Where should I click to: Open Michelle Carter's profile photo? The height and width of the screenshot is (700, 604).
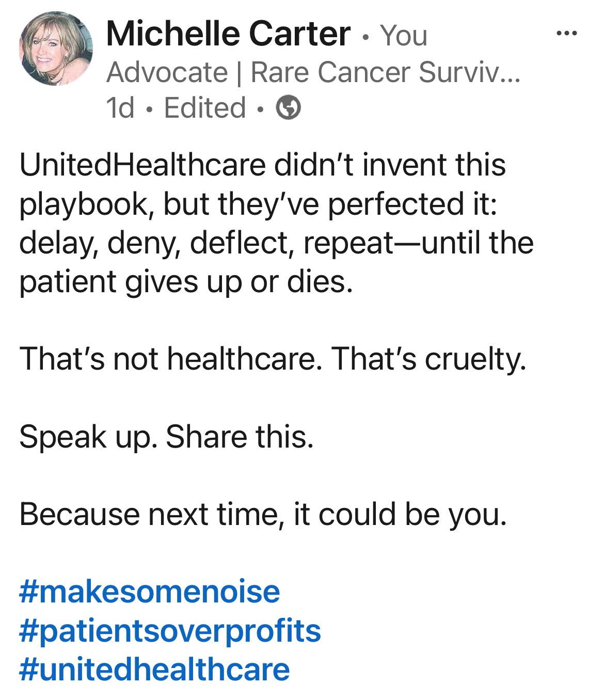(x=56, y=49)
